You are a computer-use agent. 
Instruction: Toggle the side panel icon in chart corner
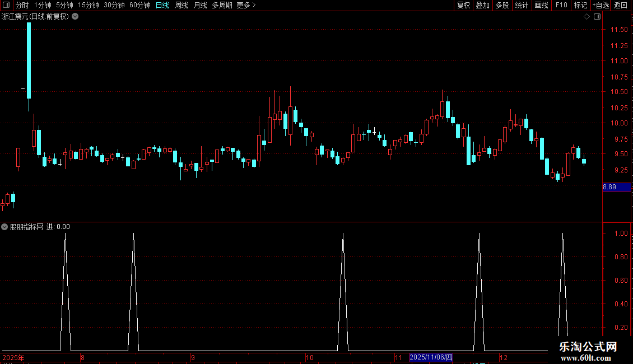pyautogui.click(x=597, y=17)
